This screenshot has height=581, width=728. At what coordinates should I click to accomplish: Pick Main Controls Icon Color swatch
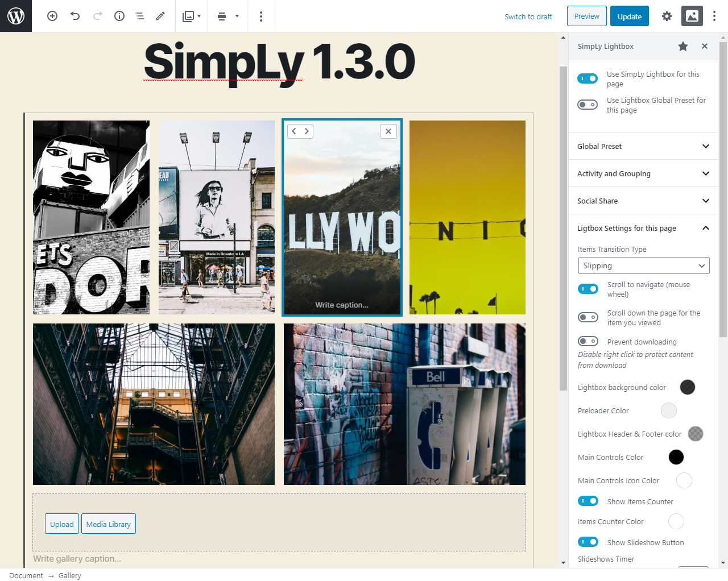[684, 480]
